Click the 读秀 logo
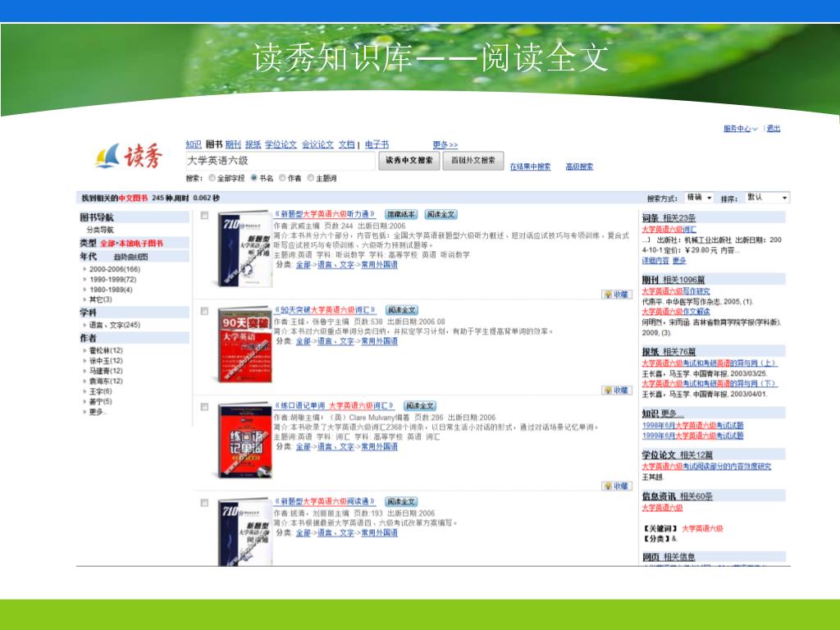Image resolution: width=840 pixels, height=630 pixels. [129, 156]
